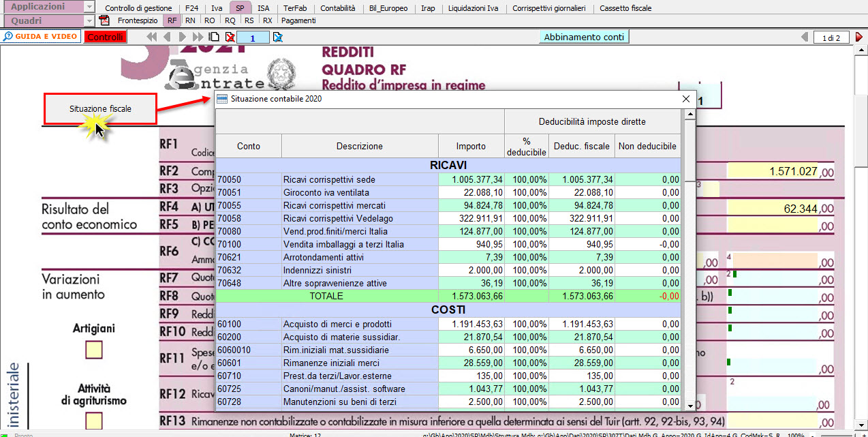Image resolution: width=868 pixels, height=437 pixels.
Task: Click the Situazione fiscale button
Action: [100, 109]
